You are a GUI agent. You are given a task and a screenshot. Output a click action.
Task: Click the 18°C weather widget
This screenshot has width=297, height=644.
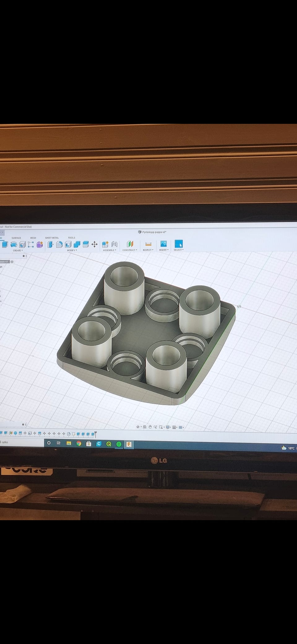289,448
